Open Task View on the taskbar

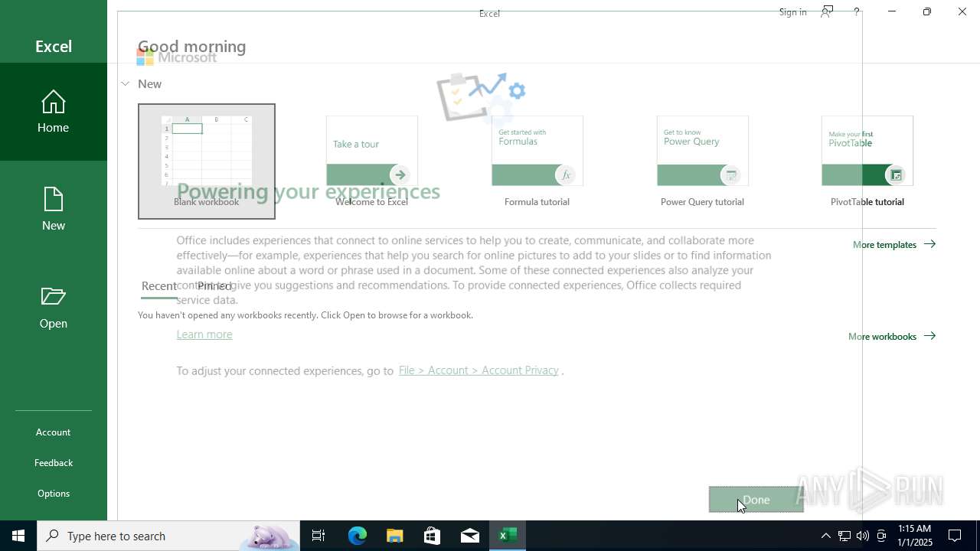[x=318, y=536]
